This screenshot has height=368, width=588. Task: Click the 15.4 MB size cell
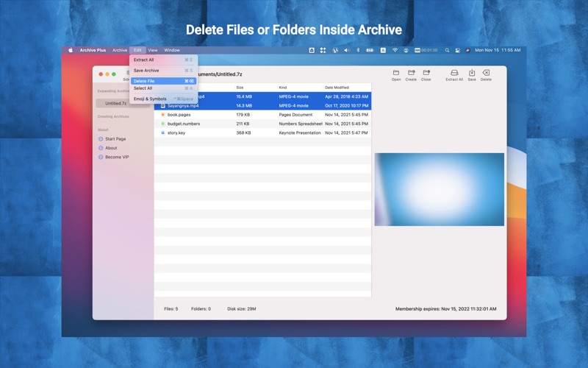(x=244, y=96)
